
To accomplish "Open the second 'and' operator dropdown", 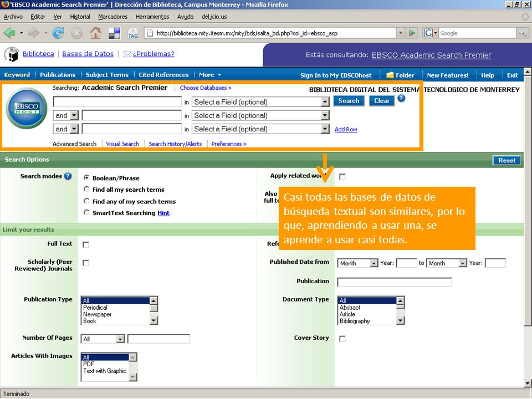I will (x=66, y=129).
